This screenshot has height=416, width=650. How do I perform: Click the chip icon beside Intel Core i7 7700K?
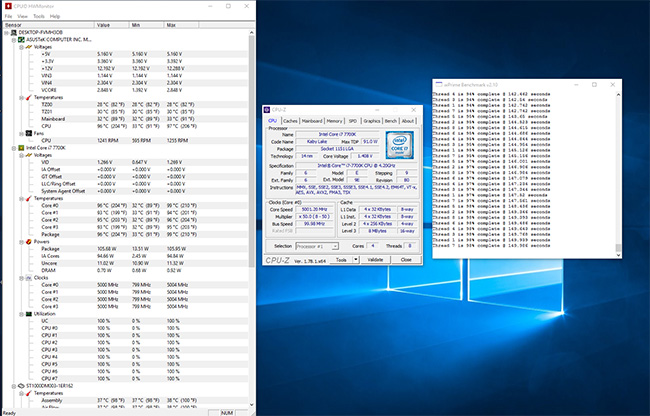pos(21,148)
